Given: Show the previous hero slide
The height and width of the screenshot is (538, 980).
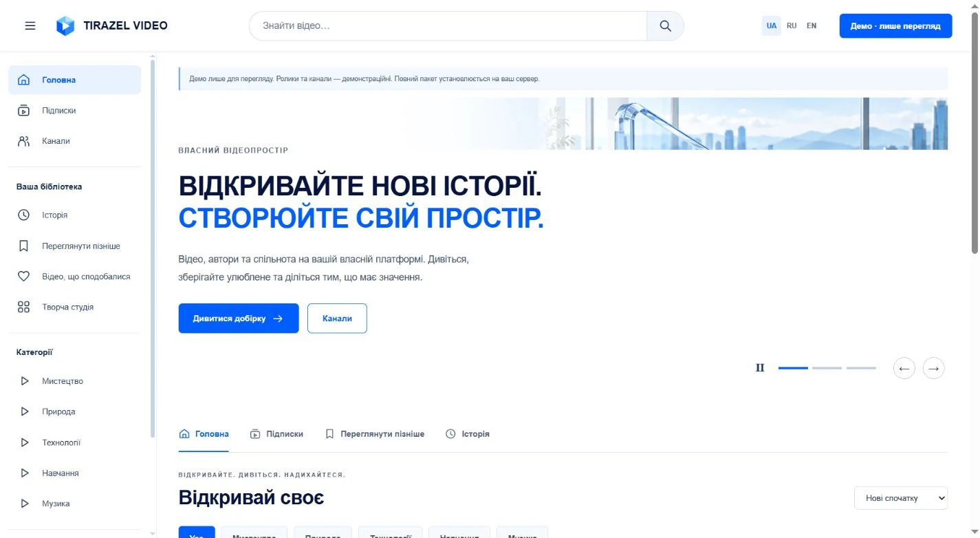Looking at the screenshot, I should pos(904,368).
